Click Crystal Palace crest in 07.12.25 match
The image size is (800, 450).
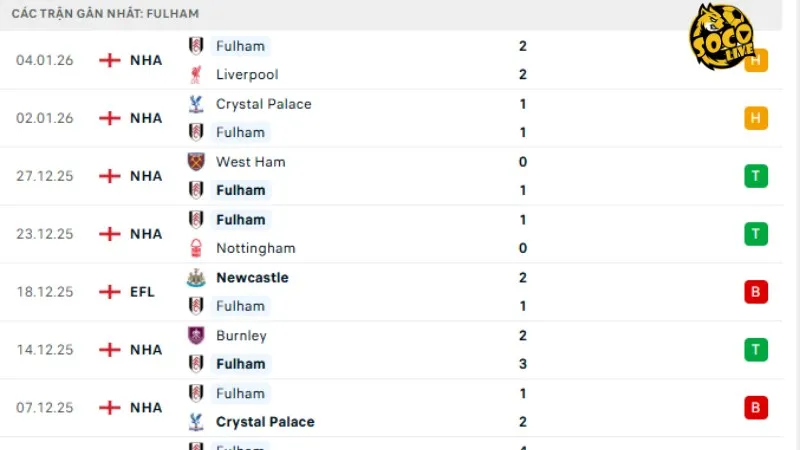point(196,422)
